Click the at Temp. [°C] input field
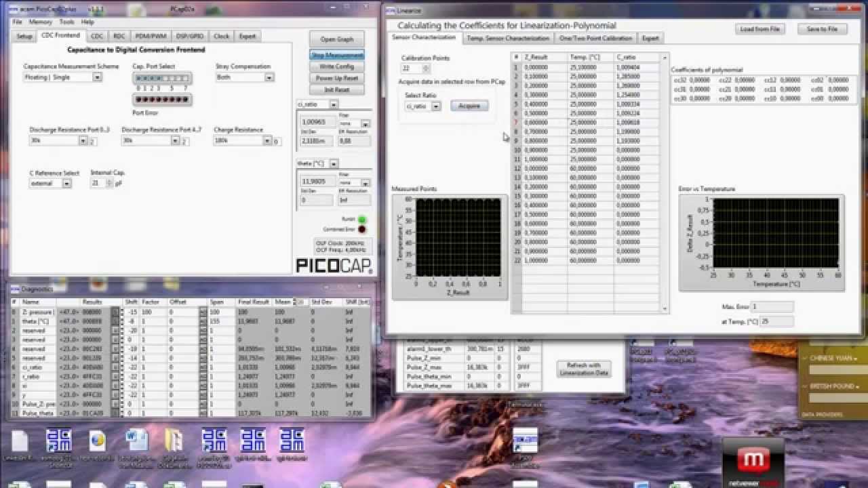Screen dimensions: 868x488 tap(776, 321)
